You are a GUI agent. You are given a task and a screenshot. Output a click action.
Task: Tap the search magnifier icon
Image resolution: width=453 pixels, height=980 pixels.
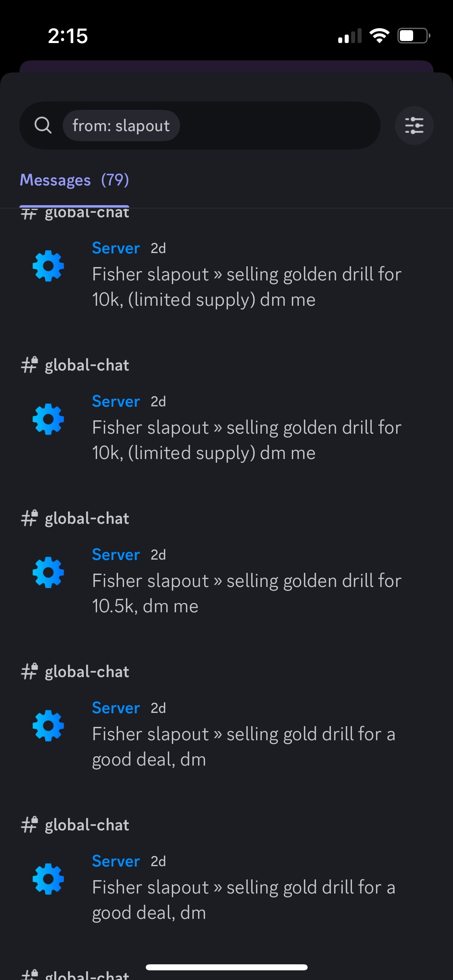(43, 126)
